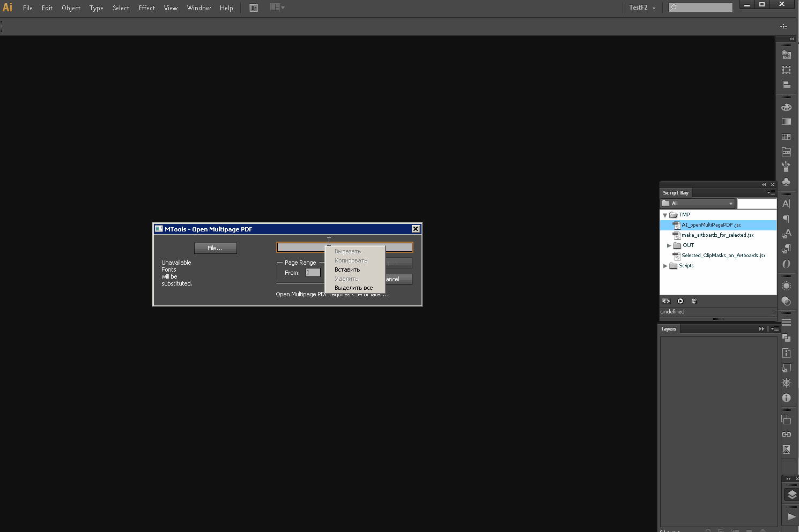Image resolution: width=799 pixels, height=532 pixels.
Task: Open the Character Styles panel icon
Action: click(x=786, y=234)
